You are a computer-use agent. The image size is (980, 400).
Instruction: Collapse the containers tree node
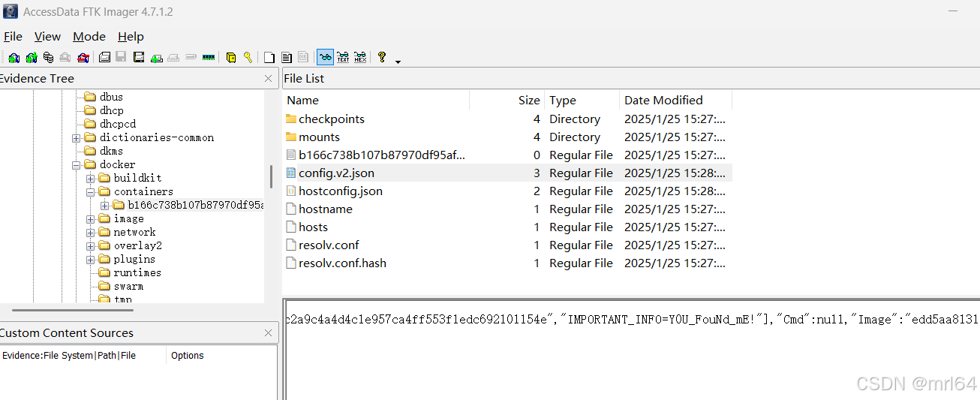(90, 192)
